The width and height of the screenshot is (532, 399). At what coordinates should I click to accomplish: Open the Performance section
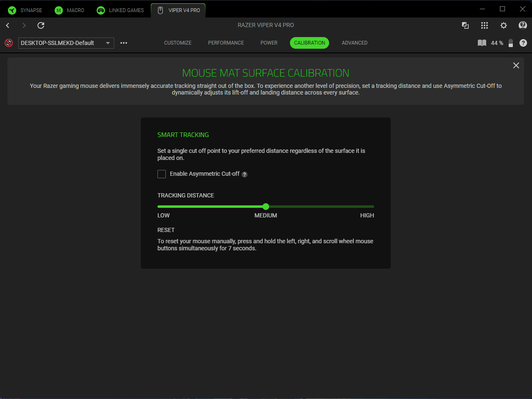click(226, 43)
